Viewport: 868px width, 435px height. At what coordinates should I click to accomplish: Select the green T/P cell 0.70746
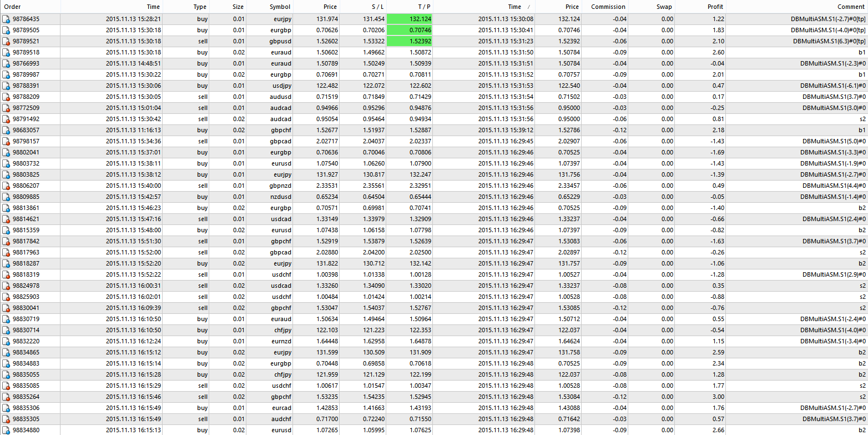click(x=410, y=30)
